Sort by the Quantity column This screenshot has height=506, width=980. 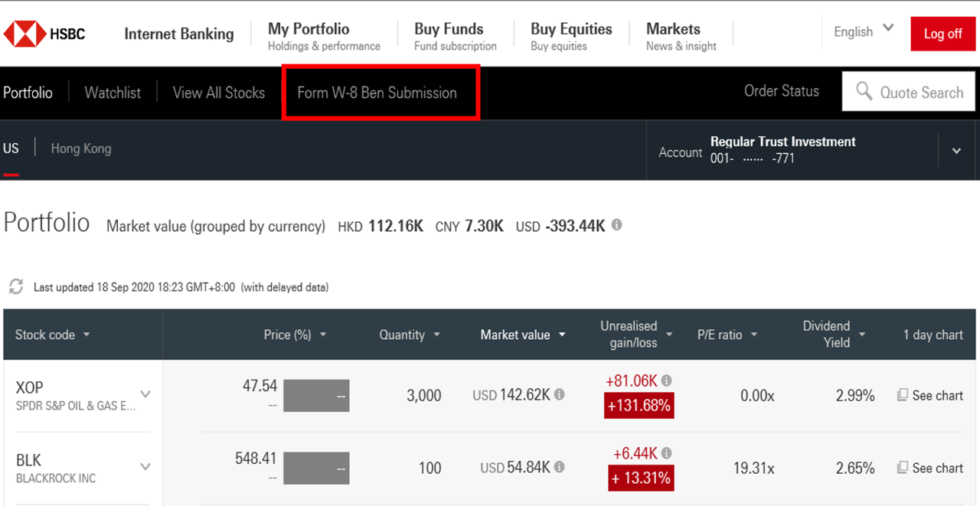[x=410, y=335]
